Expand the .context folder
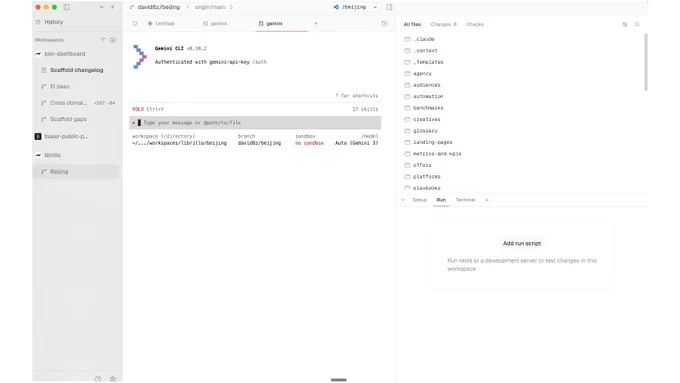 [421, 51]
